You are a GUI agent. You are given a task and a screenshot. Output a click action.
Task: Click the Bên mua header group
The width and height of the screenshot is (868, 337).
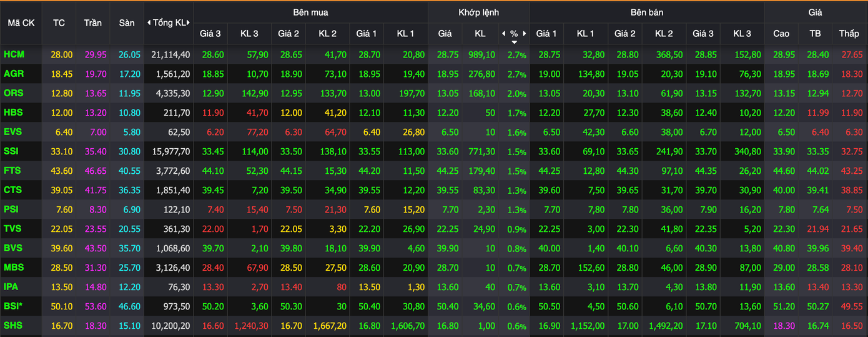[x=310, y=12]
